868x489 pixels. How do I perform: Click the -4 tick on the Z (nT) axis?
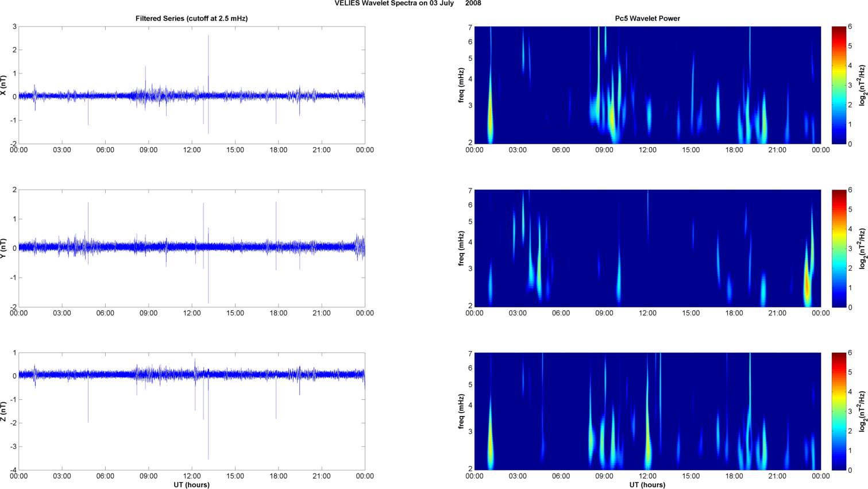point(14,470)
